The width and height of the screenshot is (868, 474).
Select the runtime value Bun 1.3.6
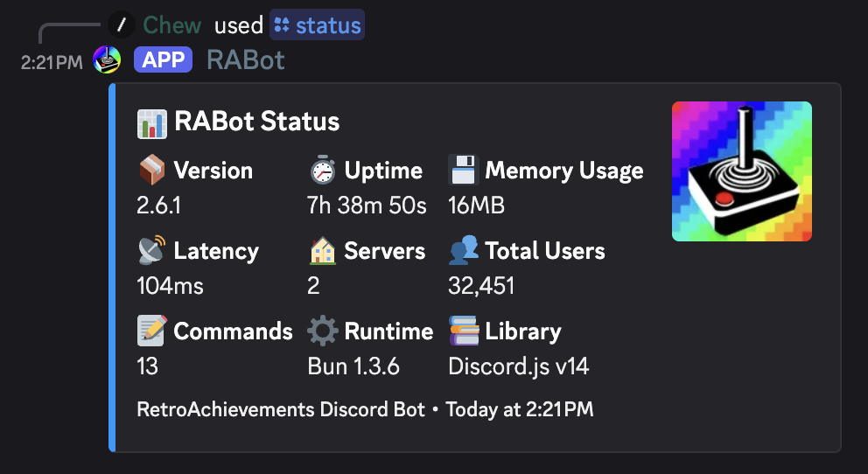pos(353,366)
